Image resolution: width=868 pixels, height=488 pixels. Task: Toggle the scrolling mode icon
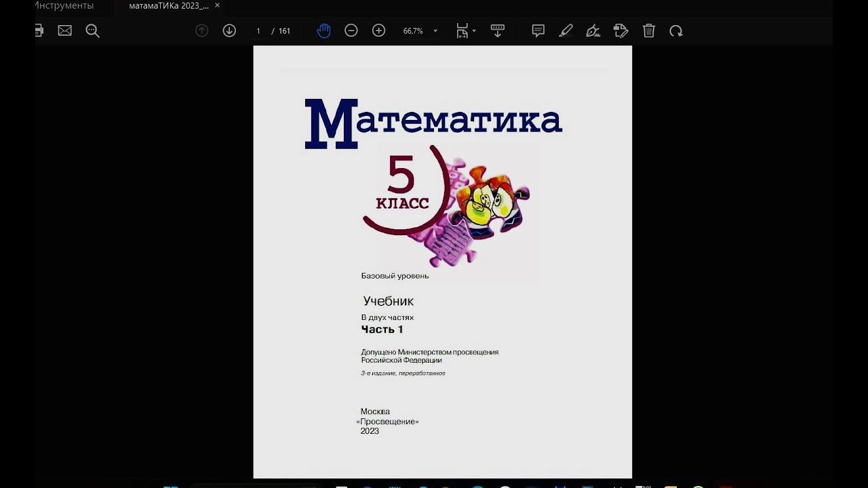[498, 30]
